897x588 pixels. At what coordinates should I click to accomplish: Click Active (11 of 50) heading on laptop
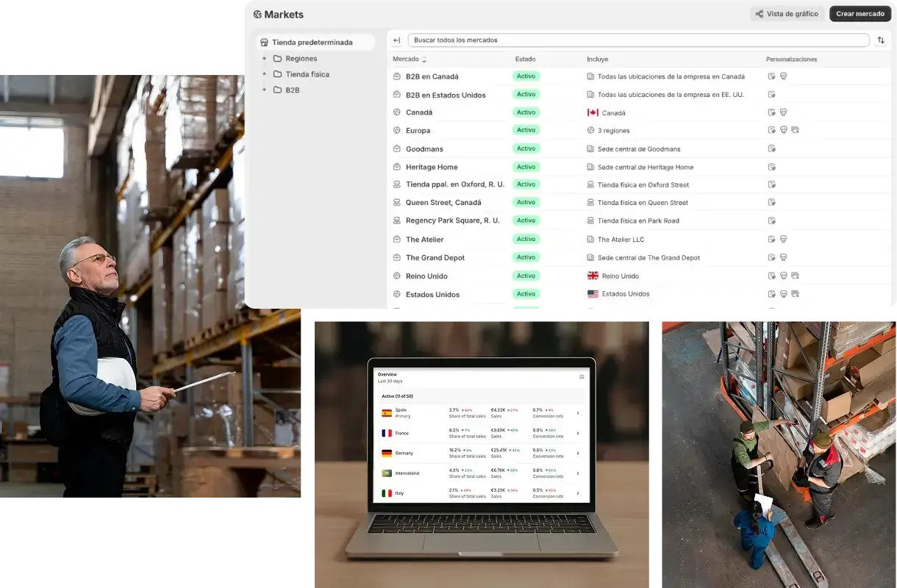(397, 396)
